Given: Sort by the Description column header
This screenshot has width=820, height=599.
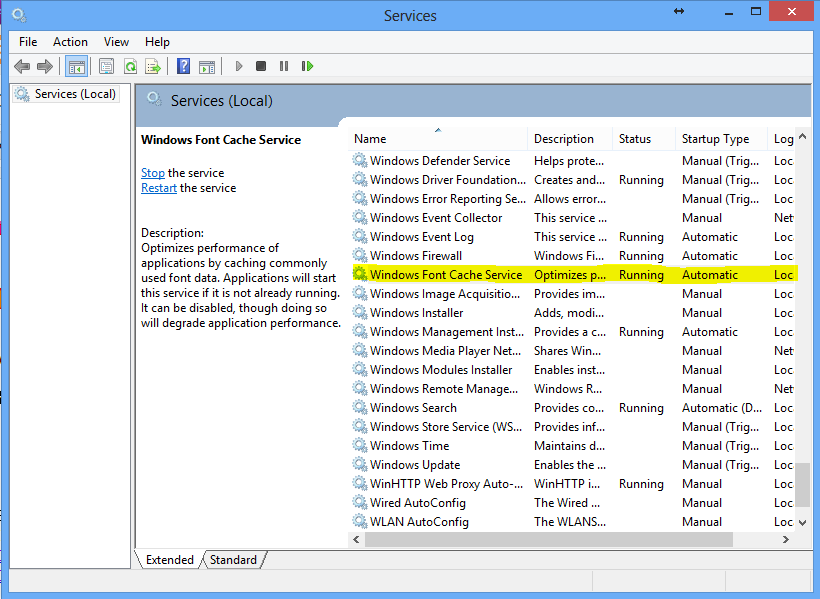Looking at the screenshot, I should 570,139.
